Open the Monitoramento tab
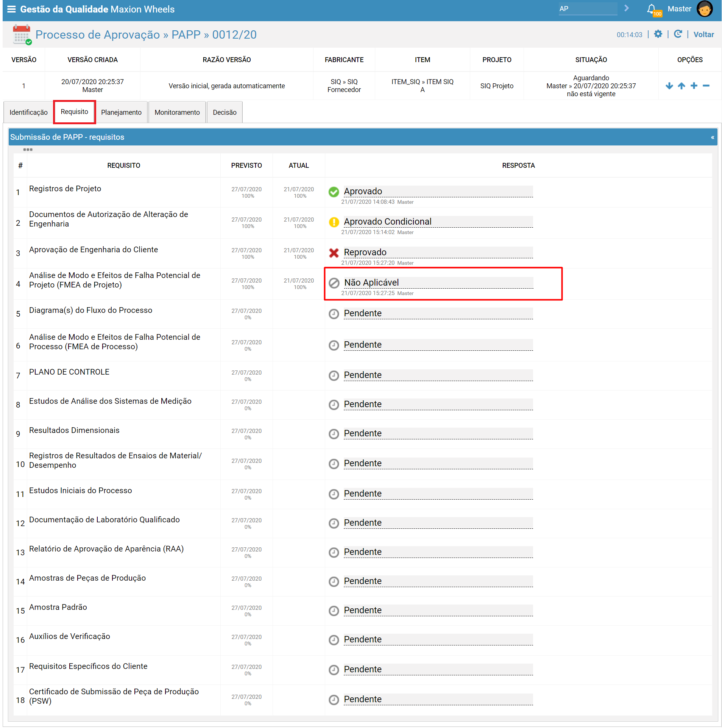Viewport: 722px width, 728px height. [x=177, y=112]
